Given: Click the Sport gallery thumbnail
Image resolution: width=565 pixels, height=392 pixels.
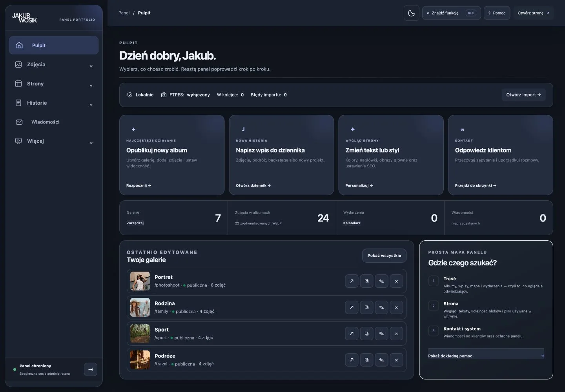Looking at the screenshot, I should pos(140,334).
